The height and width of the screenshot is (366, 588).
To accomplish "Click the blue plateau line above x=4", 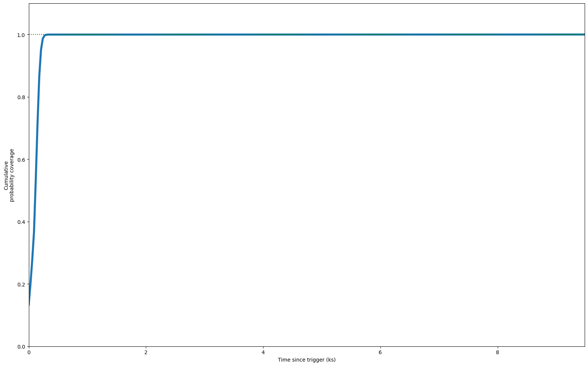I will tap(263, 34).
